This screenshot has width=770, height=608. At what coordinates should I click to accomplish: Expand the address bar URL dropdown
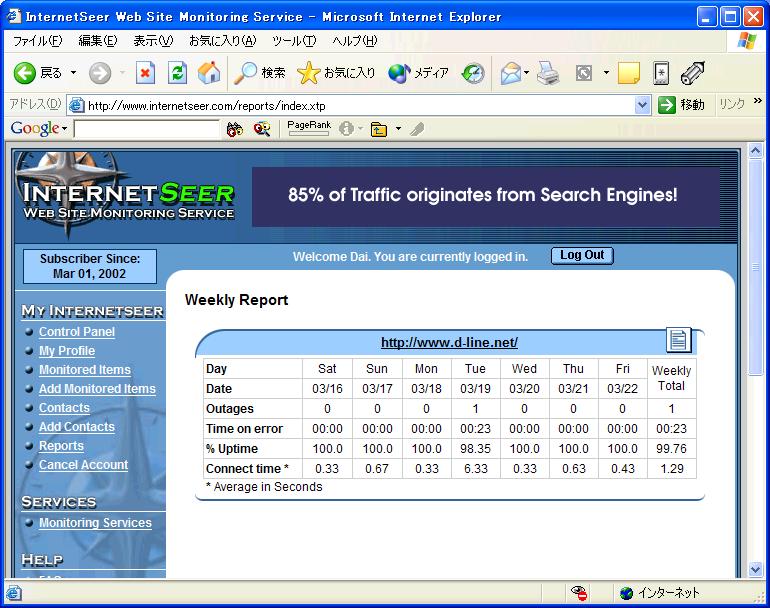642,105
